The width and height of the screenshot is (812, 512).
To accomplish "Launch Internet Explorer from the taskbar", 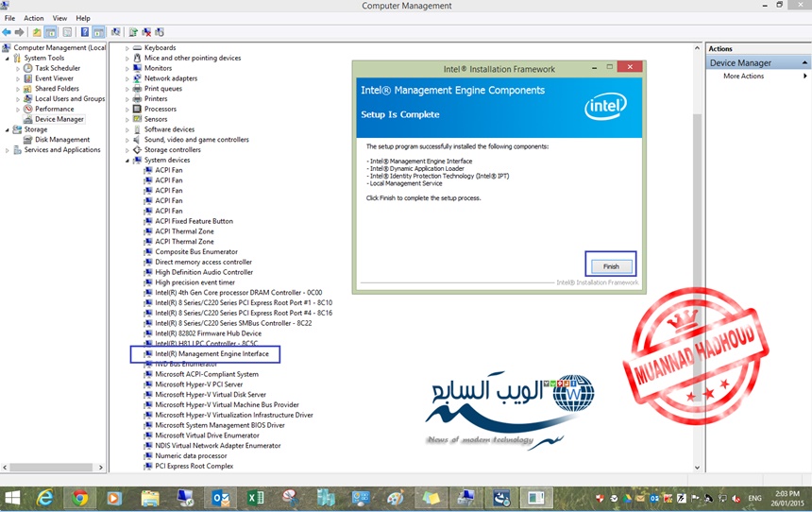I will [x=45, y=499].
